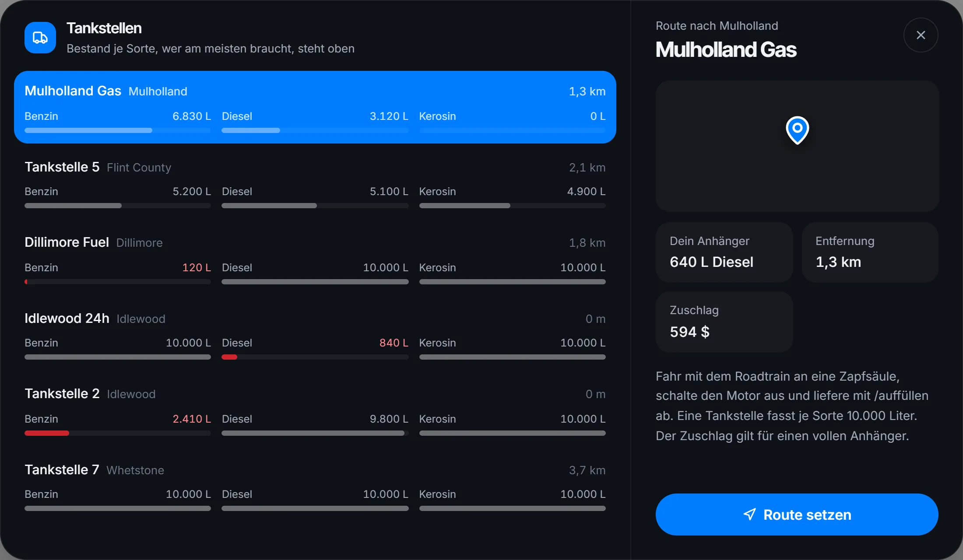
Task: Click Mulholland Gas Diesel stock bar
Action: 315,130
